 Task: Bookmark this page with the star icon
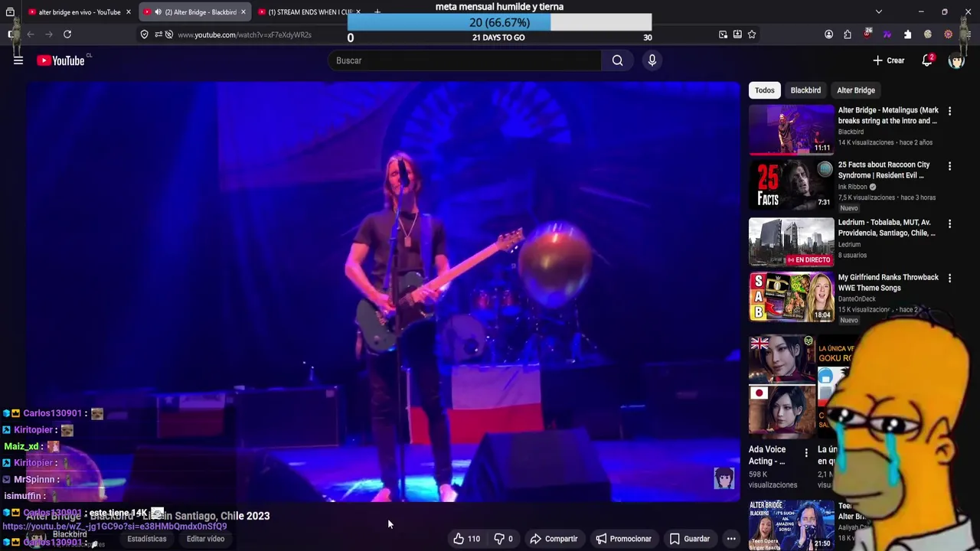pos(752,34)
